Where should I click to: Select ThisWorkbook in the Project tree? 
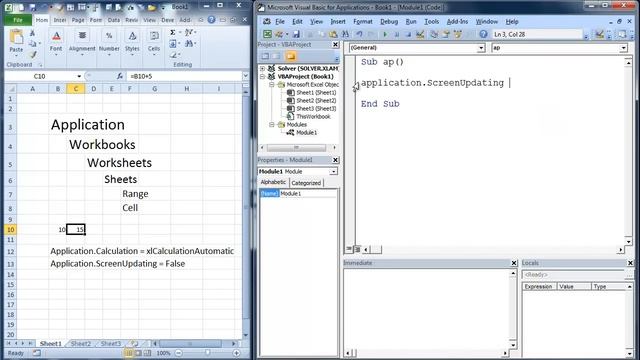pos(313,117)
